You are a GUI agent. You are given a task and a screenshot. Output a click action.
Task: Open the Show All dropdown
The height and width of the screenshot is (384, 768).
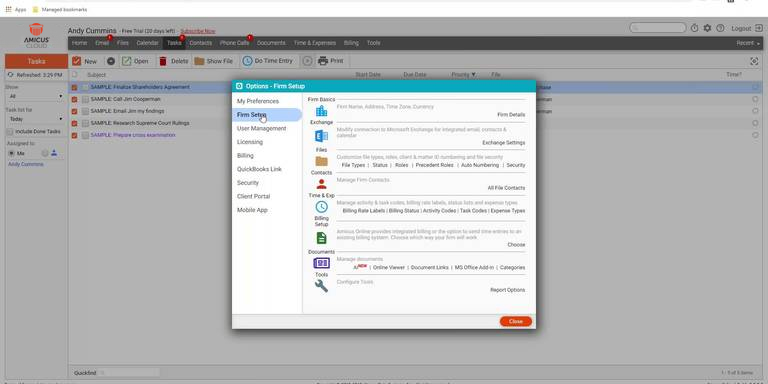tap(36, 96)
